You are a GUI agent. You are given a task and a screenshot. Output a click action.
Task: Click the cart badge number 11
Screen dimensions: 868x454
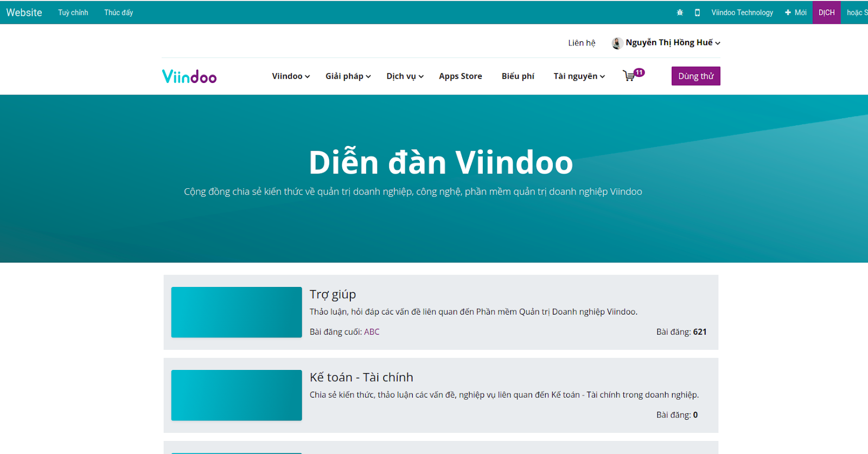tap(640, 73)
